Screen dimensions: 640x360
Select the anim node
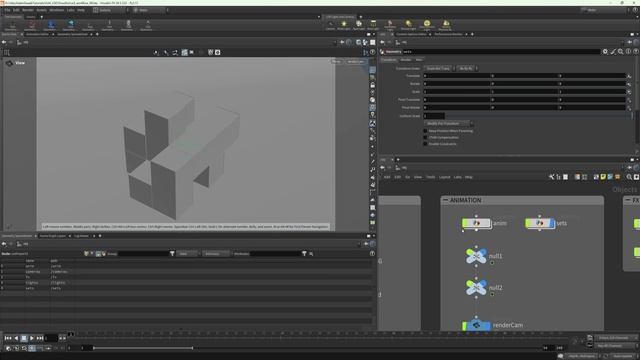click(476, 223)
